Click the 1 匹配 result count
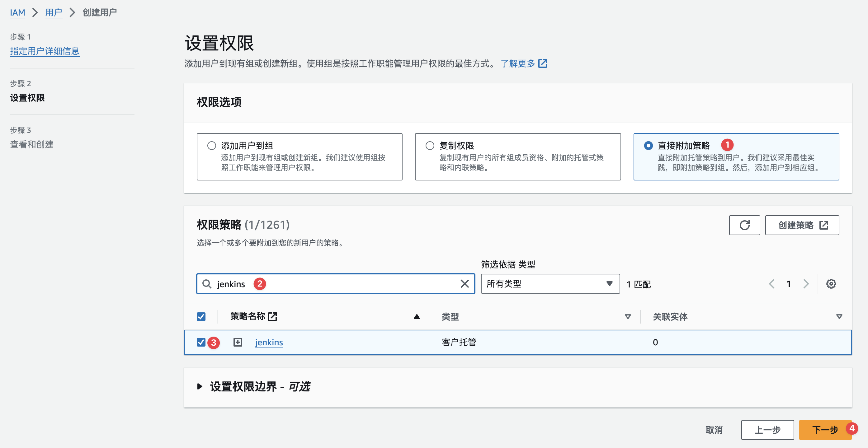Image resolution: width=868 pixels, height=448 pixels. (639, 284)
